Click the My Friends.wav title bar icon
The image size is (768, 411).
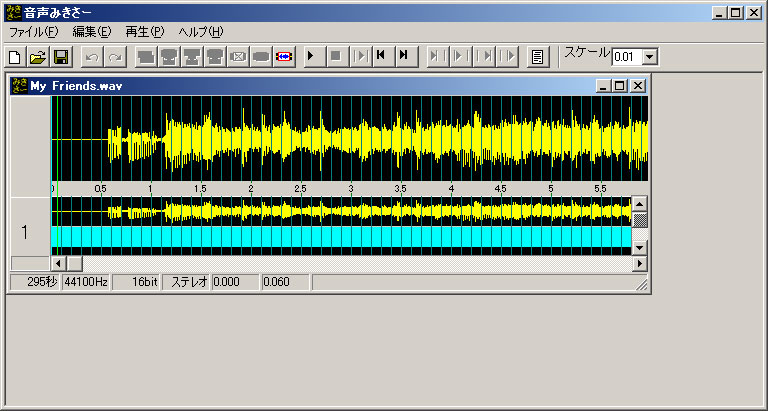(x=20, y=86)
